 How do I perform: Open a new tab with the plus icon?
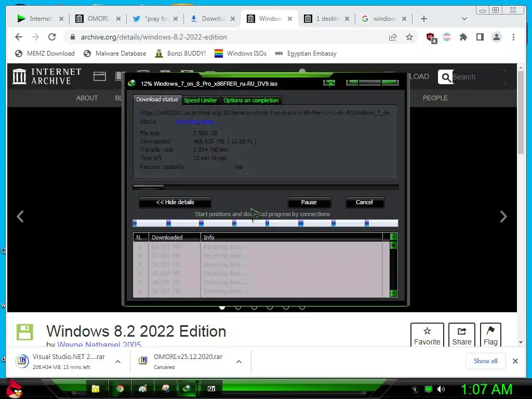[x=424, y=19]
